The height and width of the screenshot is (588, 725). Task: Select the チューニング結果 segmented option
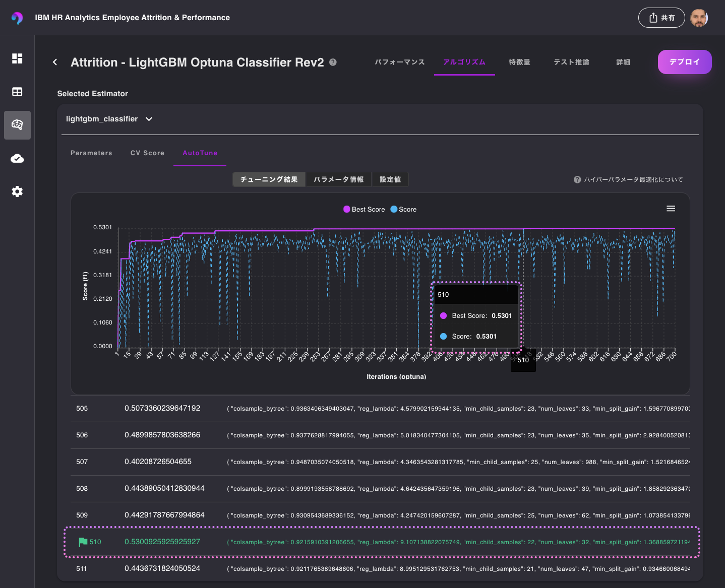(269, 179)
